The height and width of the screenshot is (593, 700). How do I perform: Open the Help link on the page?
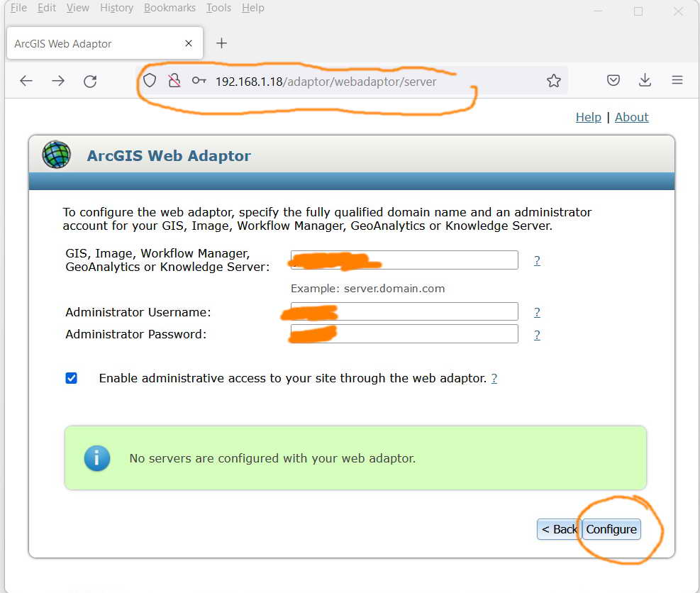(589, 117)
